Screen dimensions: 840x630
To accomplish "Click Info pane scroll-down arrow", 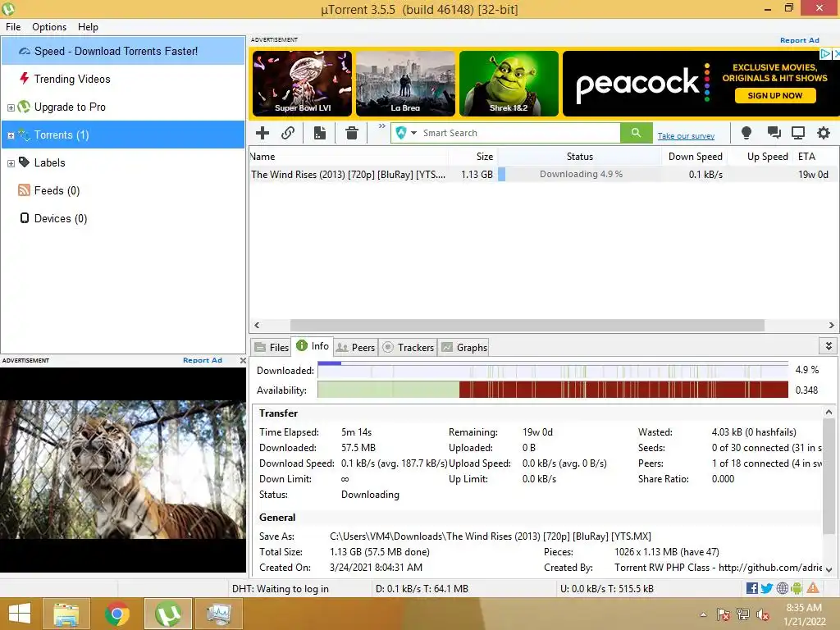I will tap(829, 569).
